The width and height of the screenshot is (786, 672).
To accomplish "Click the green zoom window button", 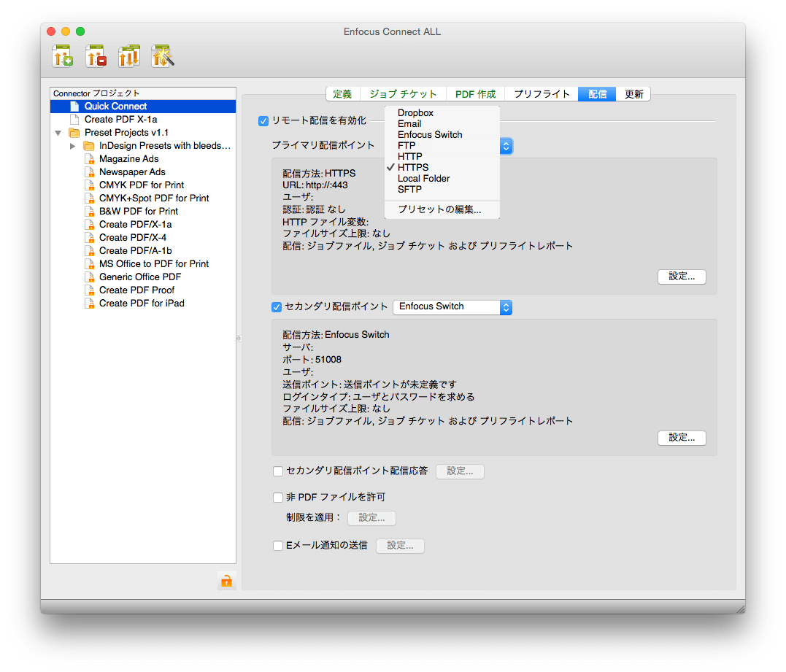I will pyautogui.click(x=80, y=31).
